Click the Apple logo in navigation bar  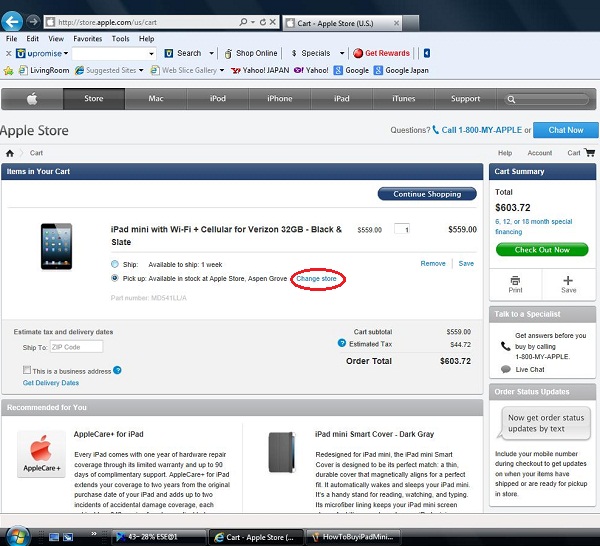(32, 99)
